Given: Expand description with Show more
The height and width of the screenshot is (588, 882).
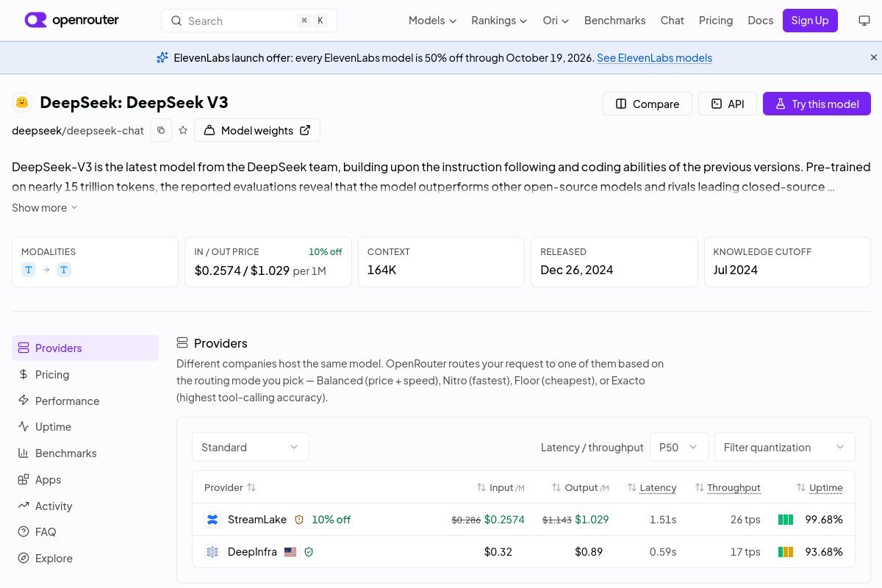Looking at the screenshot, I should tap(44, 208).
